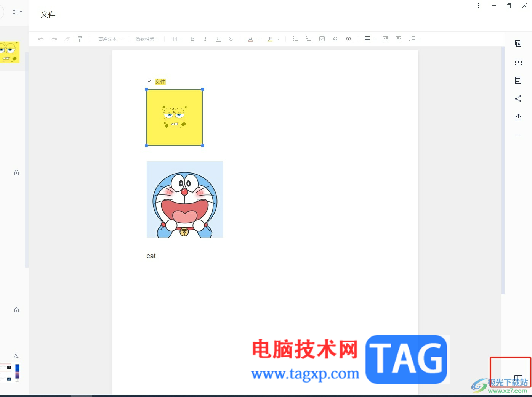Click the document title 文件
Viewport: 532px width, 397px height.
(48, 14)
